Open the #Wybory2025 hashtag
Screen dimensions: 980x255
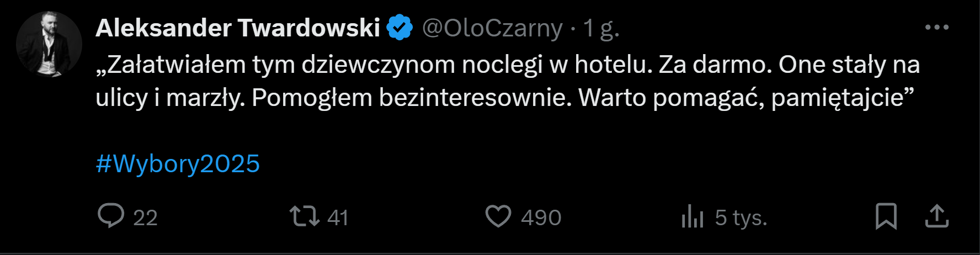(178, 164)
